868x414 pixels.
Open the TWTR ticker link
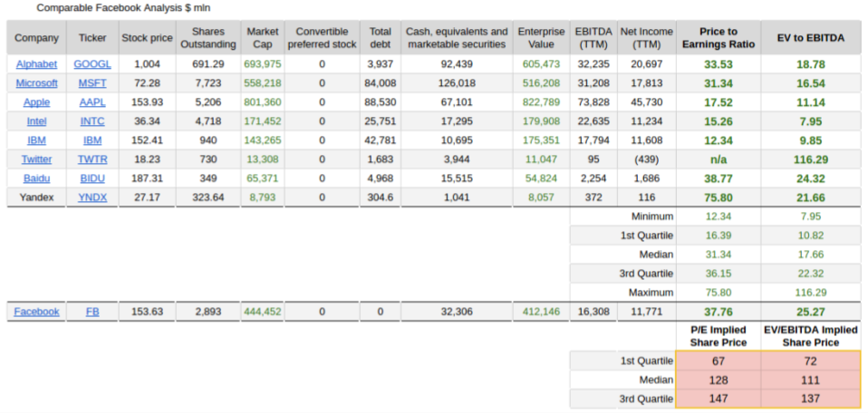[92, 159]
